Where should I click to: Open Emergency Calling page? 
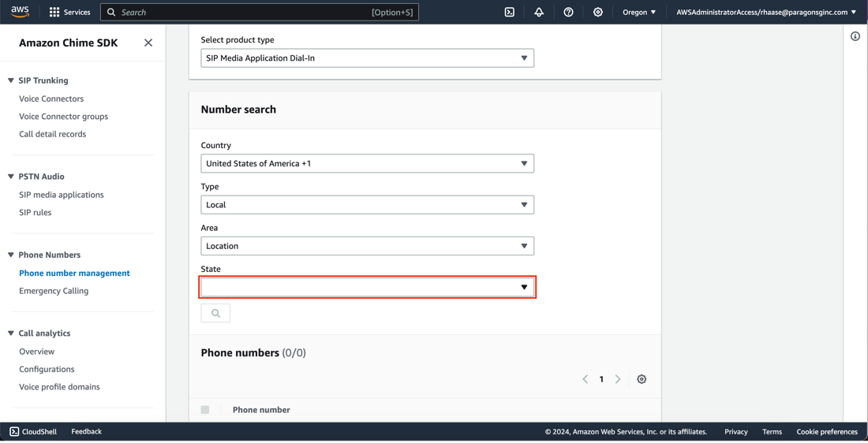(54, 291)
